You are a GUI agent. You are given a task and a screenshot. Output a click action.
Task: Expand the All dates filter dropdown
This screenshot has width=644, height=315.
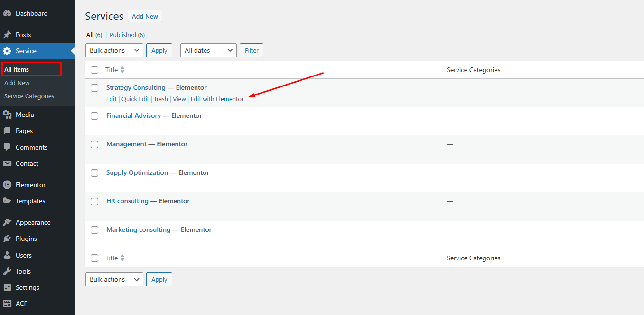tap(208, 50)
